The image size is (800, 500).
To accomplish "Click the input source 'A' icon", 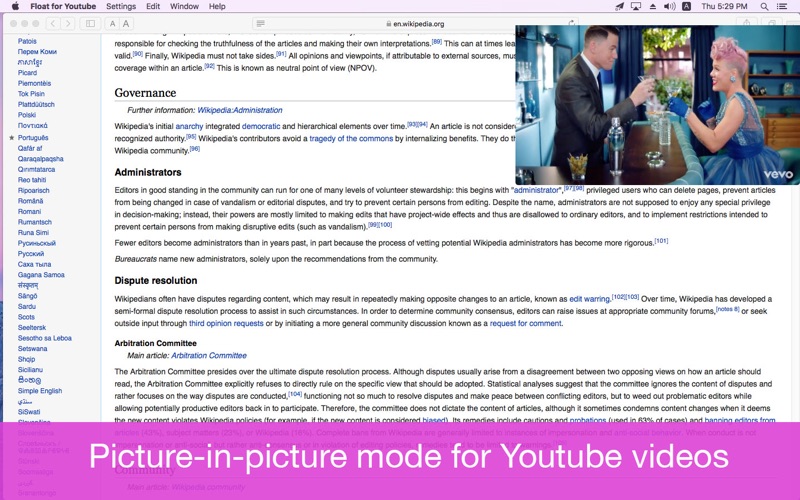I will click(x=686, y=6).
